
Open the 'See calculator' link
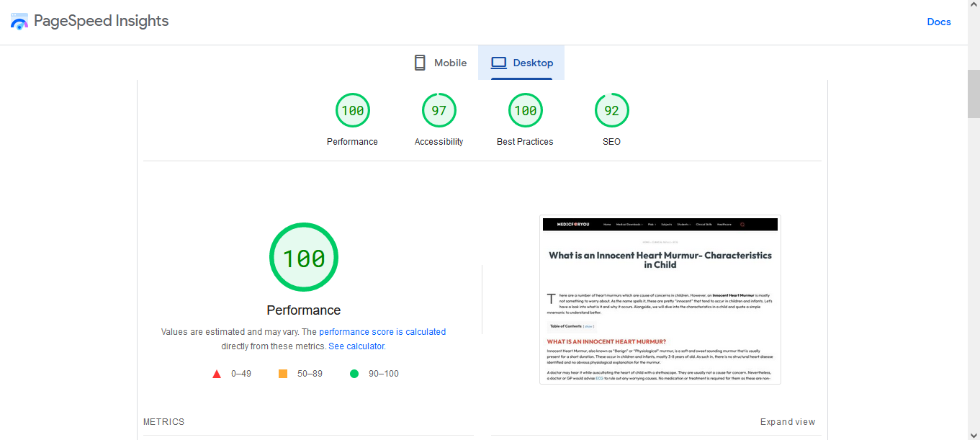tap(356, 346)
